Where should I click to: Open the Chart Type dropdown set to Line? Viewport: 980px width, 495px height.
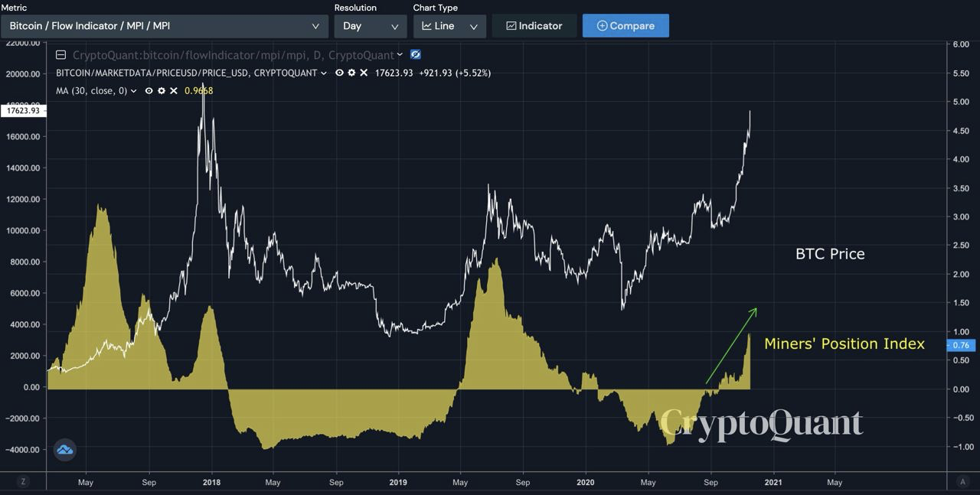(x=449, y=26)
